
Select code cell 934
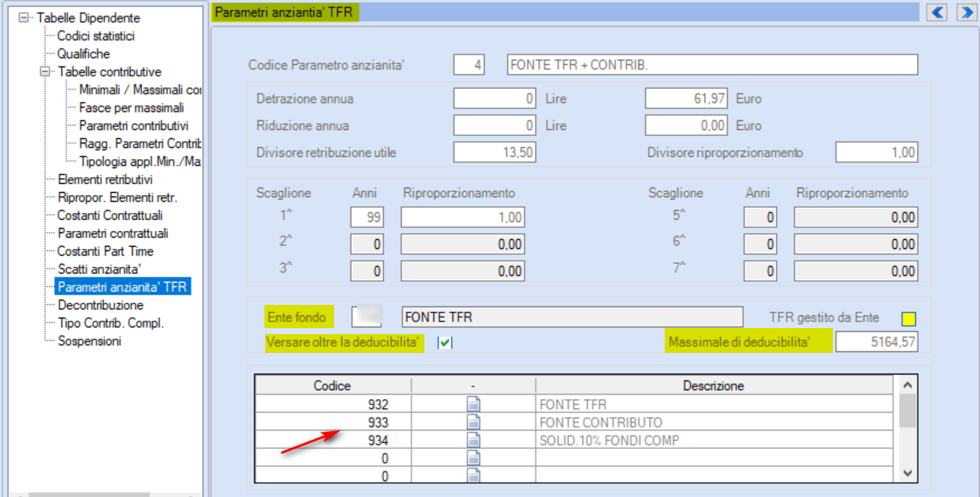tap(332, 440)
